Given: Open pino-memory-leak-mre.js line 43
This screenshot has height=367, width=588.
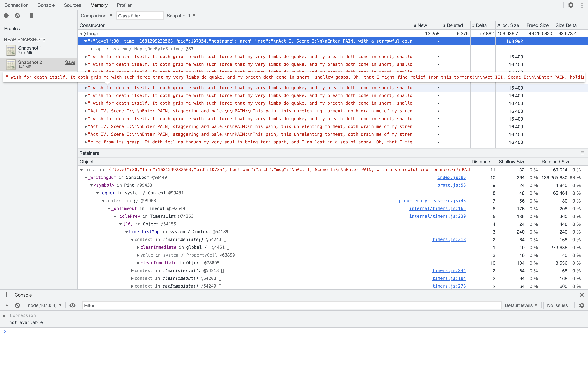Looking at the screenshot, I should 432,201.
